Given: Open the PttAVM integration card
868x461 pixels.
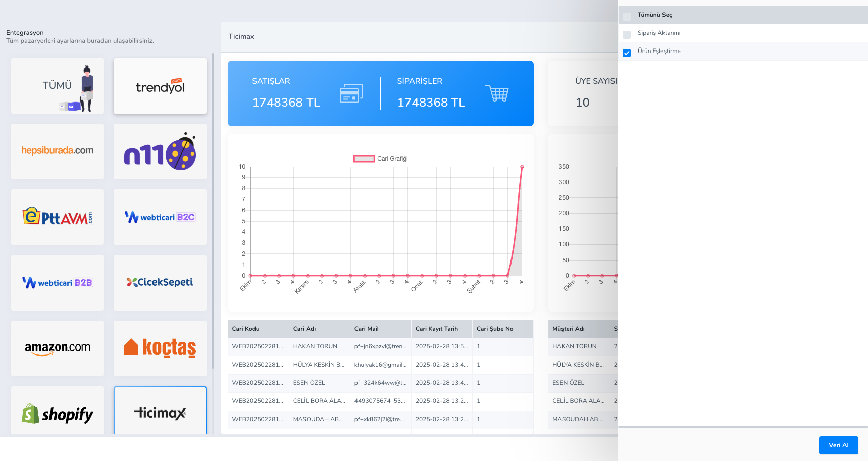Looking at the screenshot, I should [x=57, y=217].
